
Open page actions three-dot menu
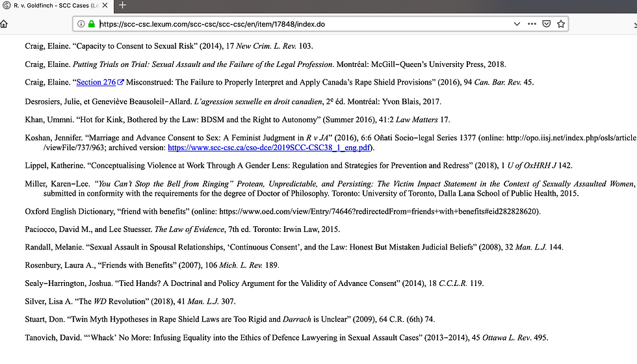[532, 24]
